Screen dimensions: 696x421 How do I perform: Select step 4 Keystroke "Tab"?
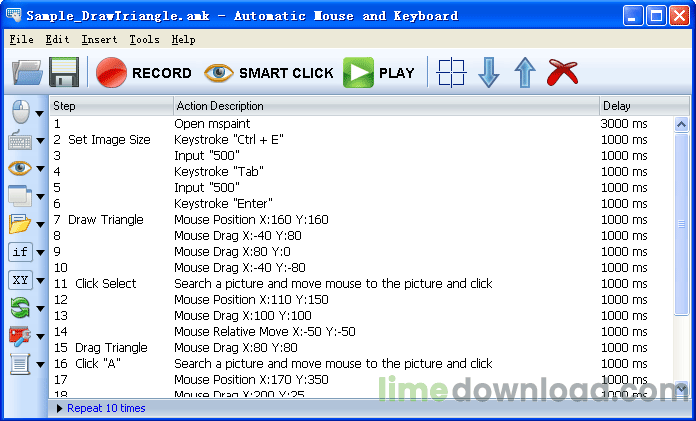[361, 171]
